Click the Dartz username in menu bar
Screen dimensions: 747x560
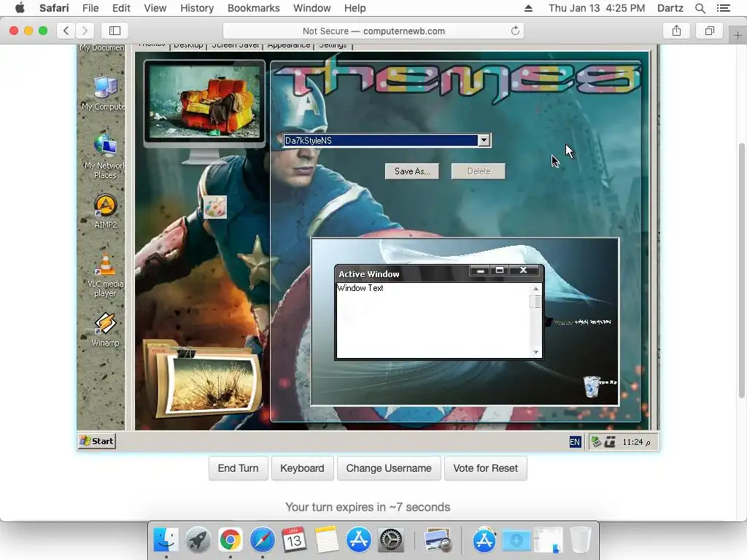[670, 8]
